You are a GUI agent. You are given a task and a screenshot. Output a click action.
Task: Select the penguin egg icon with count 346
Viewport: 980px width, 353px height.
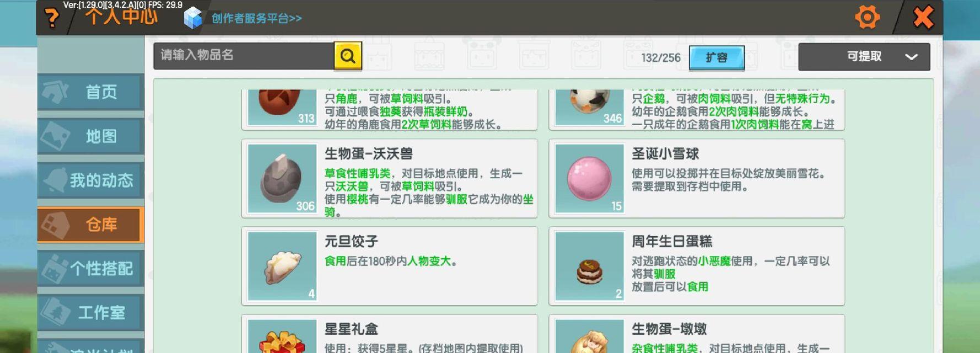tap(589, 107)
